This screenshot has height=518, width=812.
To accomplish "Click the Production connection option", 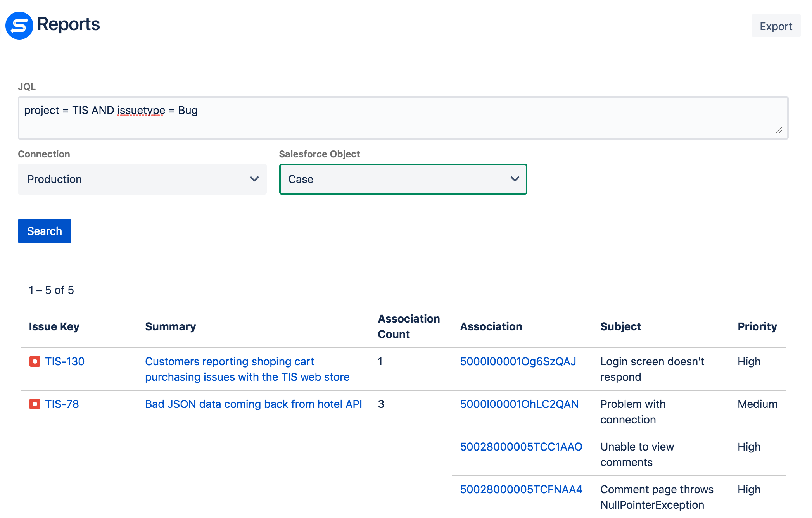I will [142, 179].
